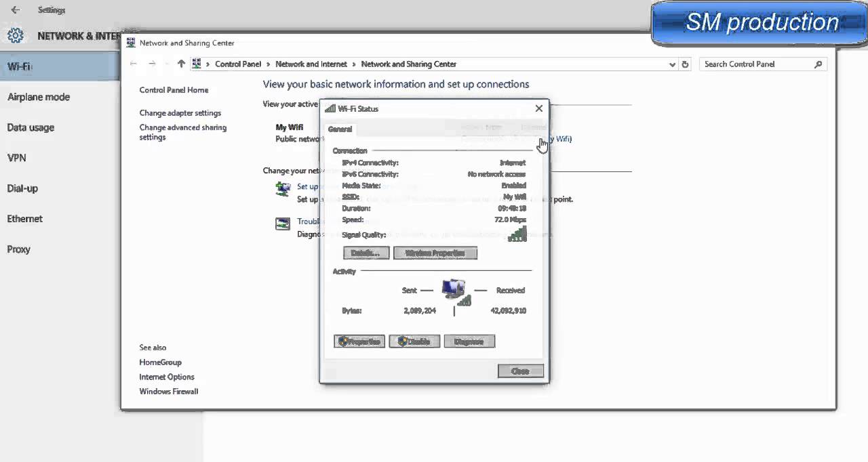The width and height of the screenshot is (868, 462).
Task: Click IPv4 Connectivity label
Action: click(x=370, y=163)
